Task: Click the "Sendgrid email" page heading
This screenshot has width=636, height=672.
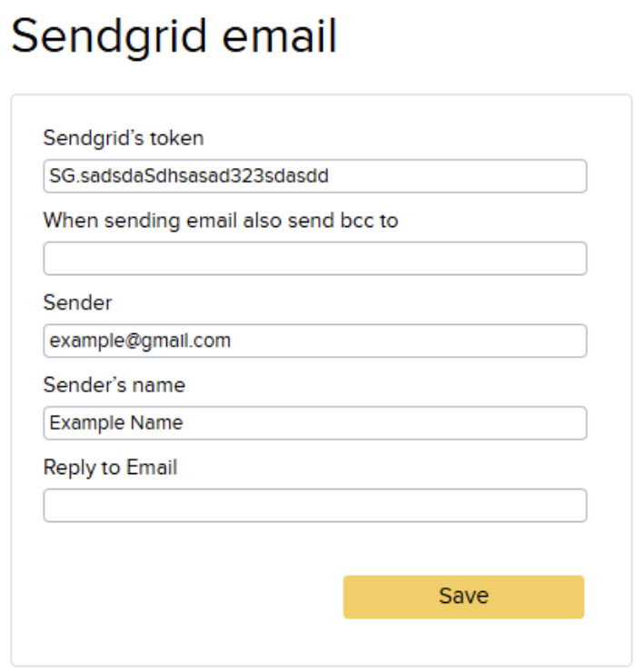Action: point(174,38)
